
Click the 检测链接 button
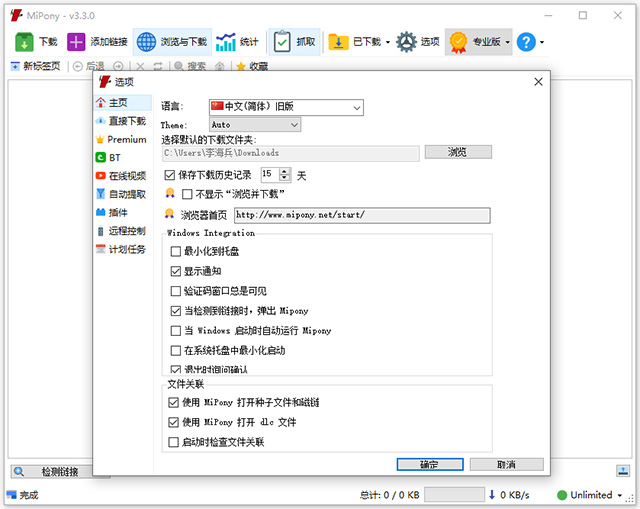(51, 472)
